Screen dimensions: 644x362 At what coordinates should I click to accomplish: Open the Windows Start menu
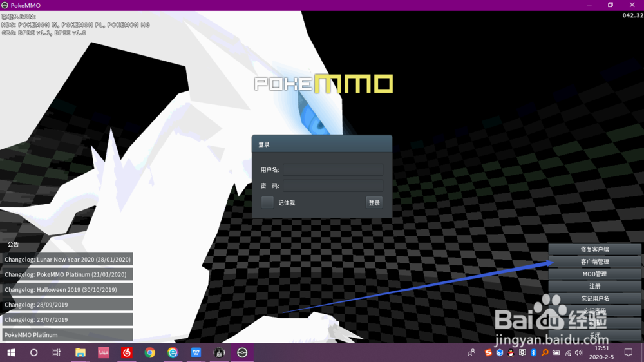coord(11,352)
